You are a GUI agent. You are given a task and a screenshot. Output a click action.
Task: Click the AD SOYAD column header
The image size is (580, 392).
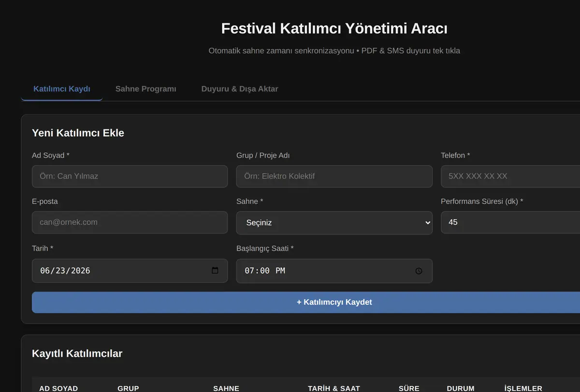(x=58, y=388)
